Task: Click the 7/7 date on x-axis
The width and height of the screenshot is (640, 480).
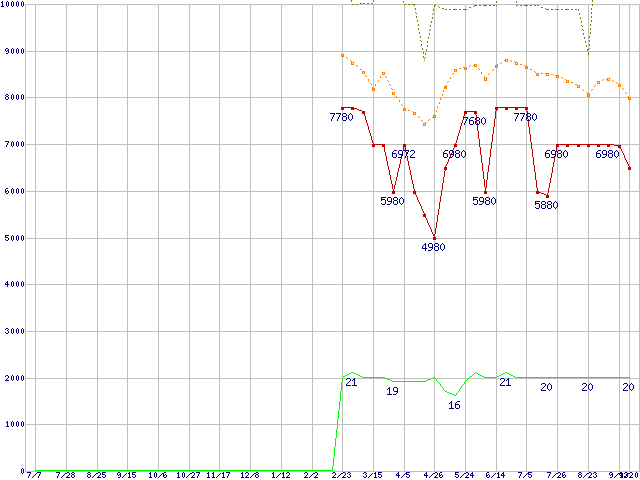Action: [x=35, y=475]
